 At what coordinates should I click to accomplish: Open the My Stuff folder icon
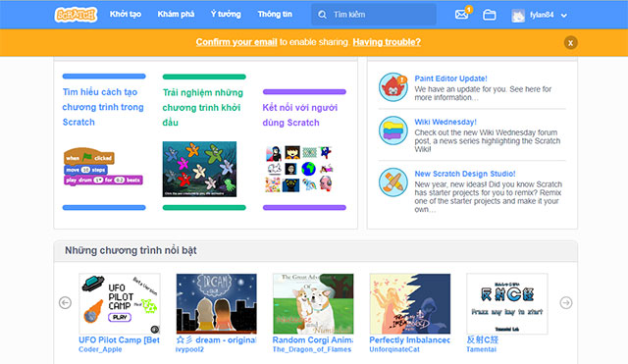(x=489, y=16)
